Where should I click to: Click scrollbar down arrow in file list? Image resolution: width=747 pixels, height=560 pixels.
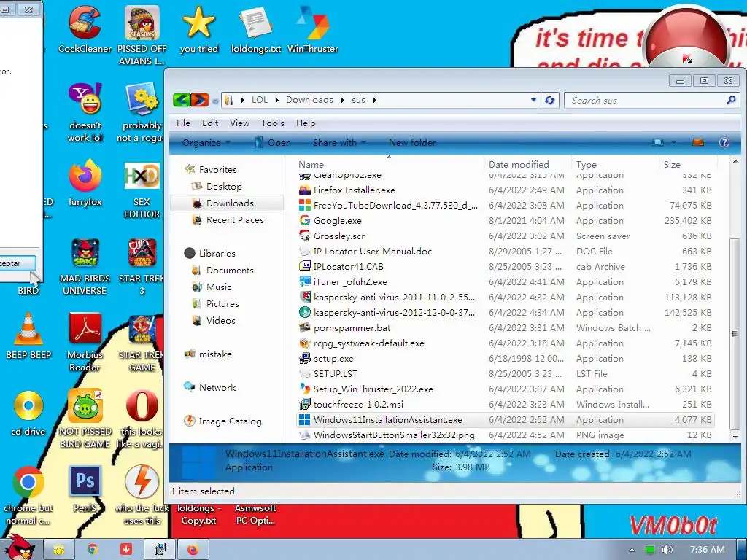pos(735,437)
